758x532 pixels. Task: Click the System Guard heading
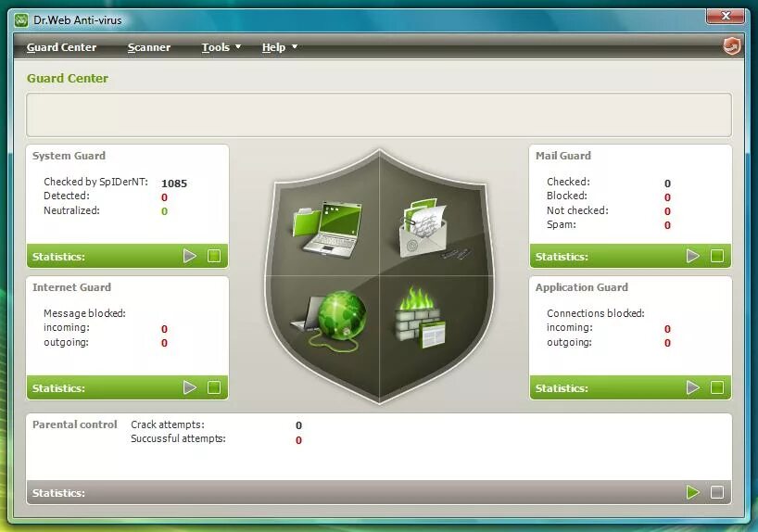pyautogui.click(x=69, y=156)
